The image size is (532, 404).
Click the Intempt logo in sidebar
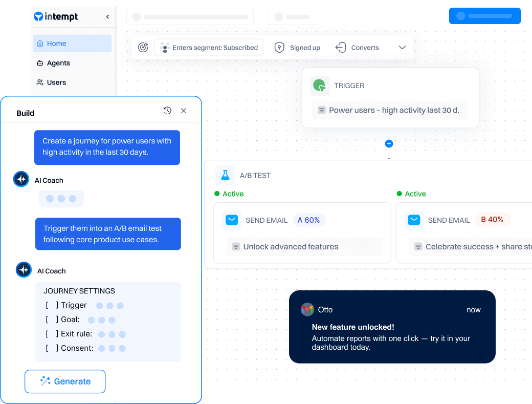click(x=56, y=16)
